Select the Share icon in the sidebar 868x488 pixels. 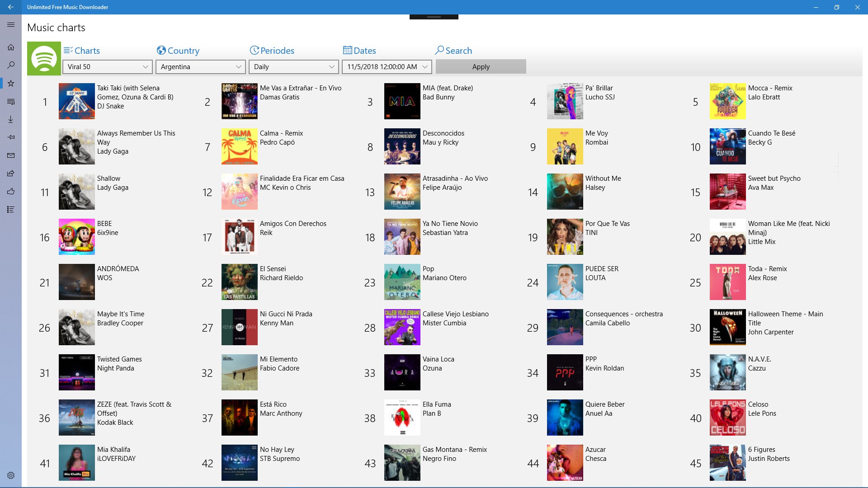tap(10, 173)
